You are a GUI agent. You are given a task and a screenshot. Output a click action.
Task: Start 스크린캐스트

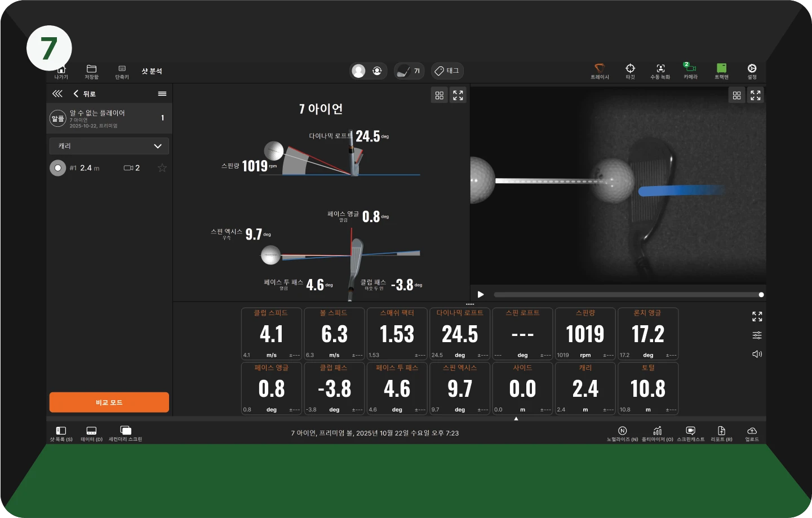click(690, 433)
